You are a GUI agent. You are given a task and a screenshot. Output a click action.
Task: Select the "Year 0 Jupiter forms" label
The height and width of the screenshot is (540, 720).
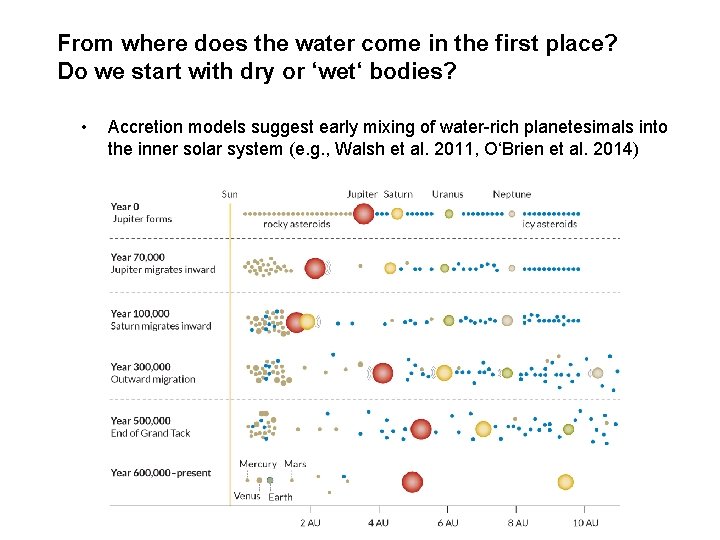(141, 213)
